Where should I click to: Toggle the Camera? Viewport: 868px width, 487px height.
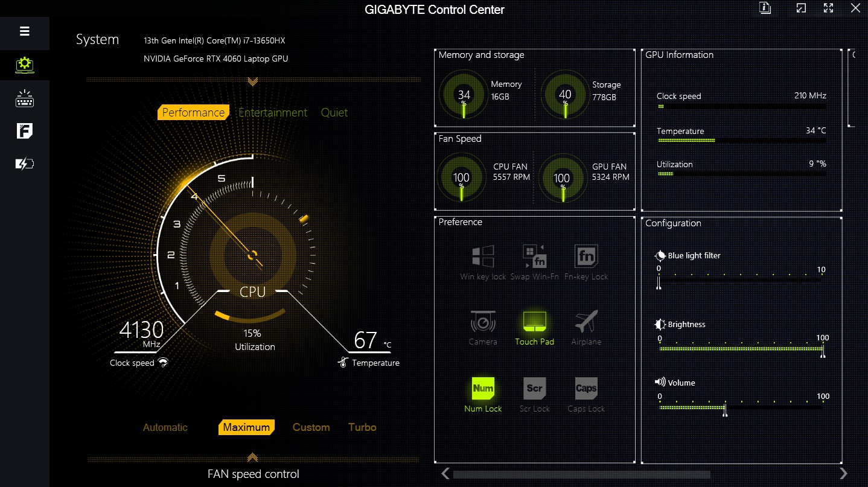[483, 328]
